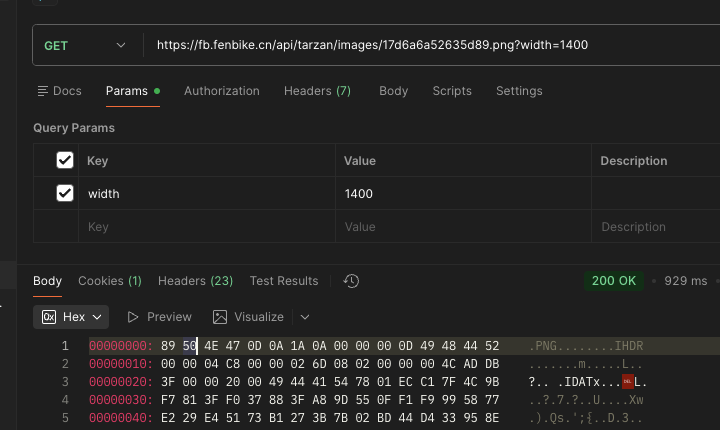This screenshot has width=720, height=430.
Task: Expand the chevron next to Visualize
Action: (305, 317)
